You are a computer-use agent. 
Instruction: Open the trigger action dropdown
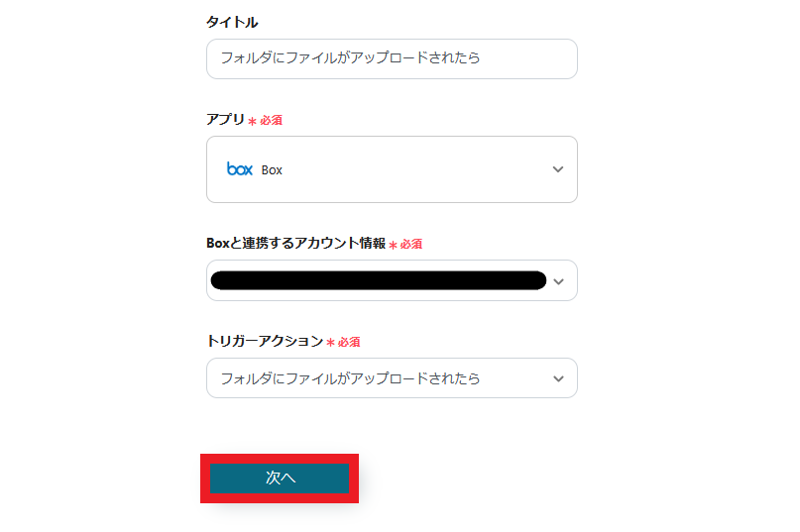click(x=392, y=378)
